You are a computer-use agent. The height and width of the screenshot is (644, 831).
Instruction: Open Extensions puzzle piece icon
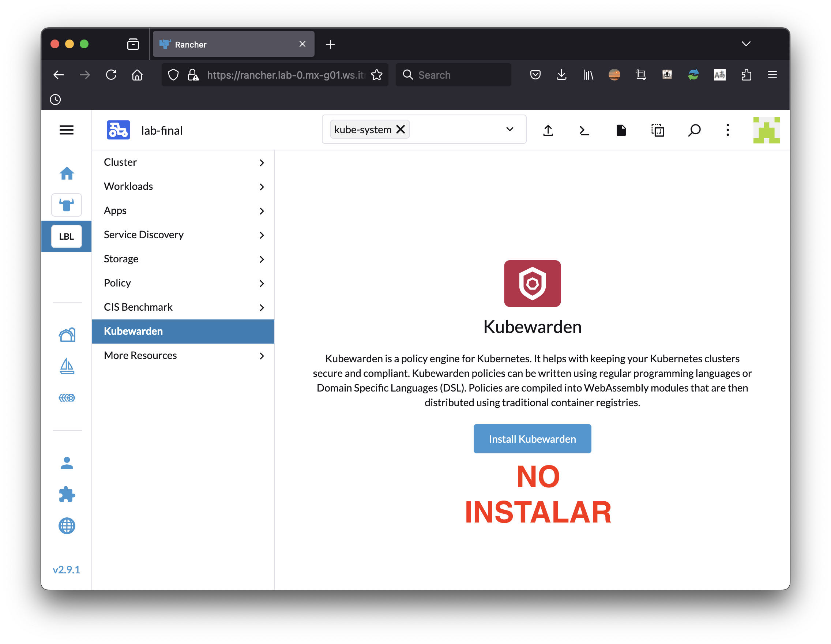pos(67,494)
